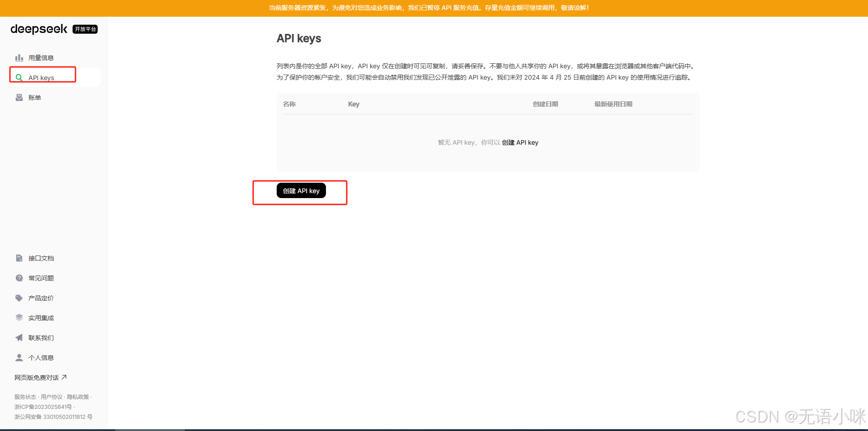Open 产品定价 page

(x=54, y=298)
